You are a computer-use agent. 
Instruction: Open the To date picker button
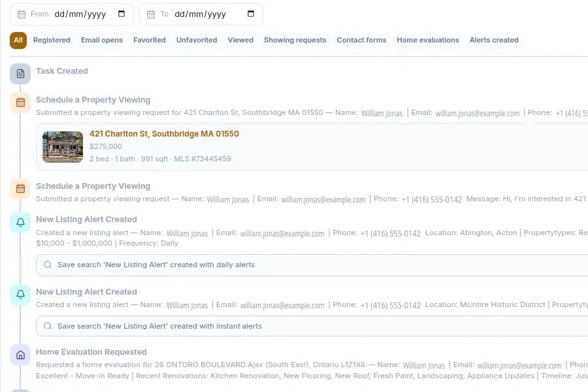[x=250, y=14]
